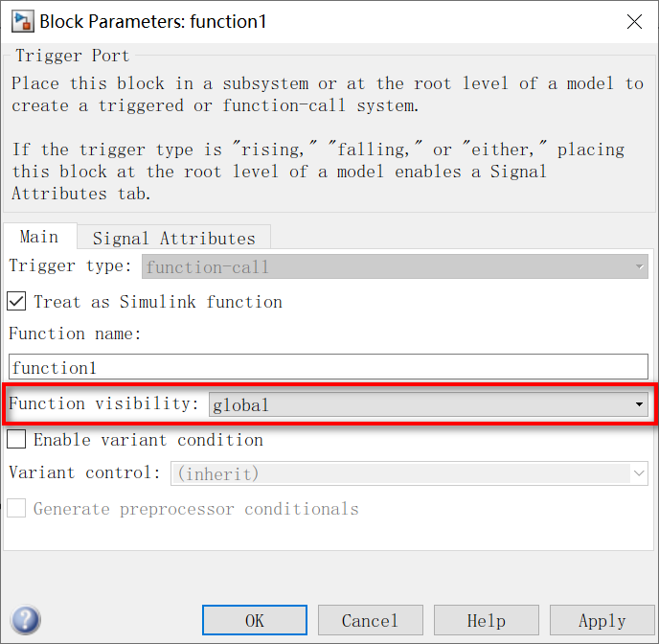Switch to the Main tab
659x644 pixels.
[x=39, y=237]
